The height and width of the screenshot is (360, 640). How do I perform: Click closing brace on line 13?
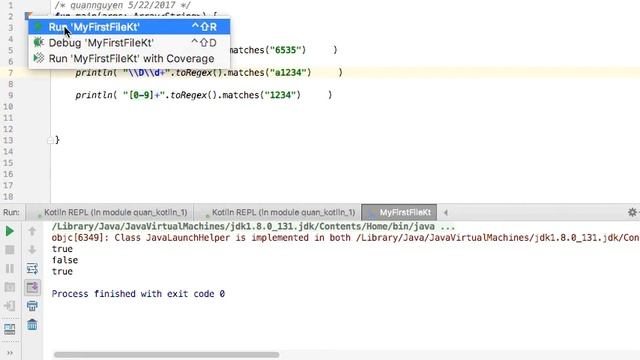click(57, 140)
